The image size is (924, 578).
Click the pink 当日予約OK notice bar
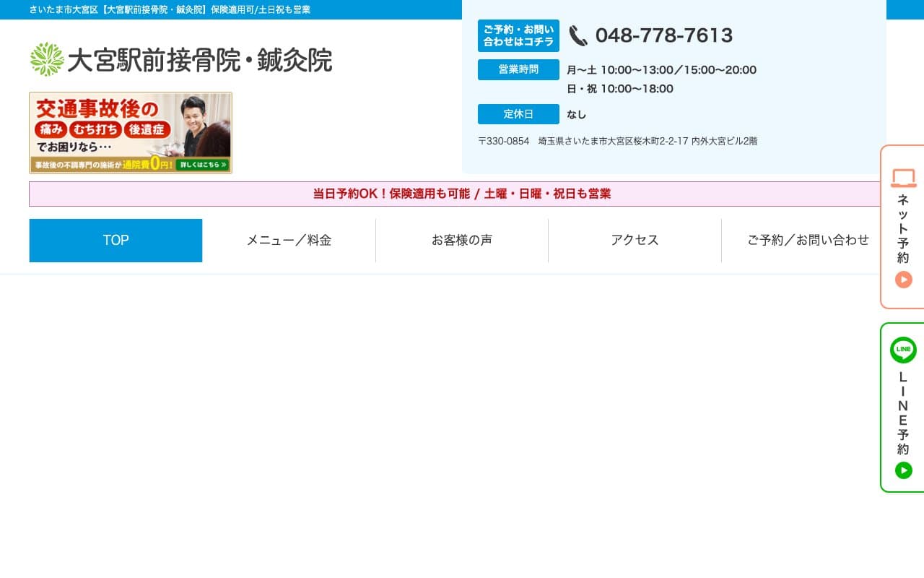click(x=461, y=194)
